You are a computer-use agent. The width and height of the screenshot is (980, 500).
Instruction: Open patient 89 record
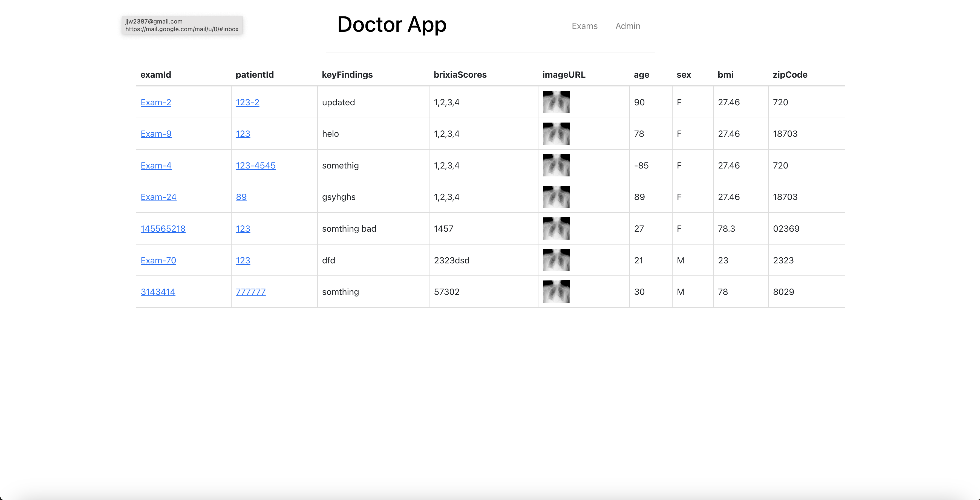241,197
